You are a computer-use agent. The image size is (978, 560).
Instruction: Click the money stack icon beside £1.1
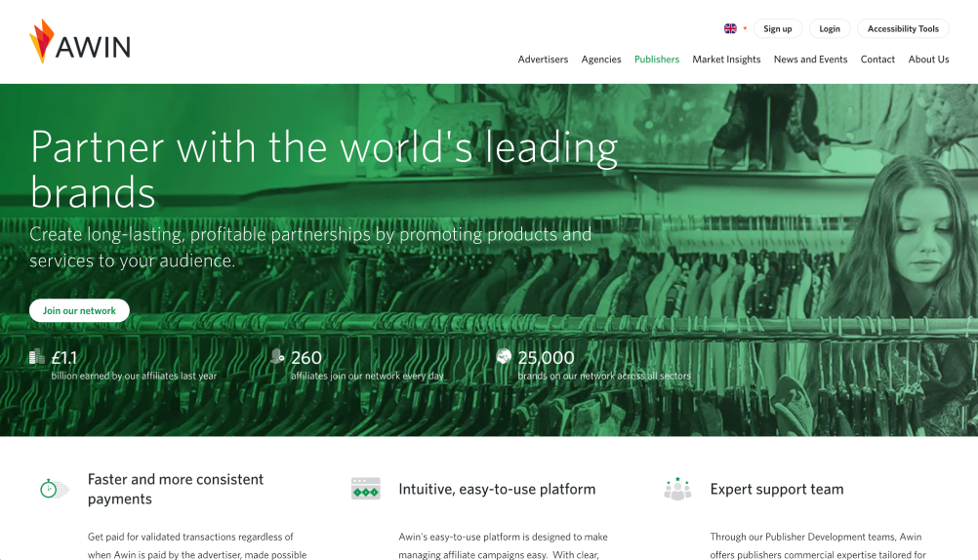(x=37, y=357)
